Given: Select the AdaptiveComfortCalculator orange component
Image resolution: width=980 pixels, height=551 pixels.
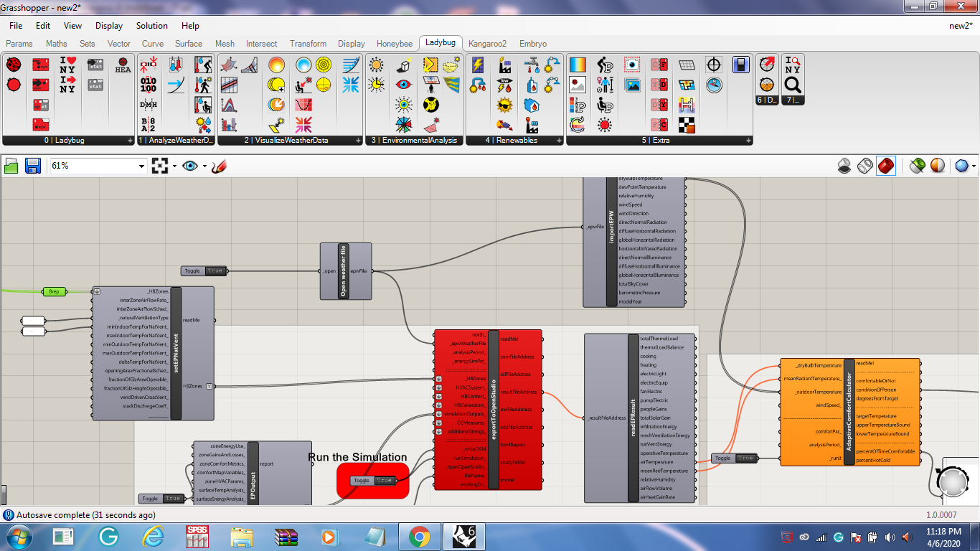Looking at the screenshot, I should click(x=849, y=412).
